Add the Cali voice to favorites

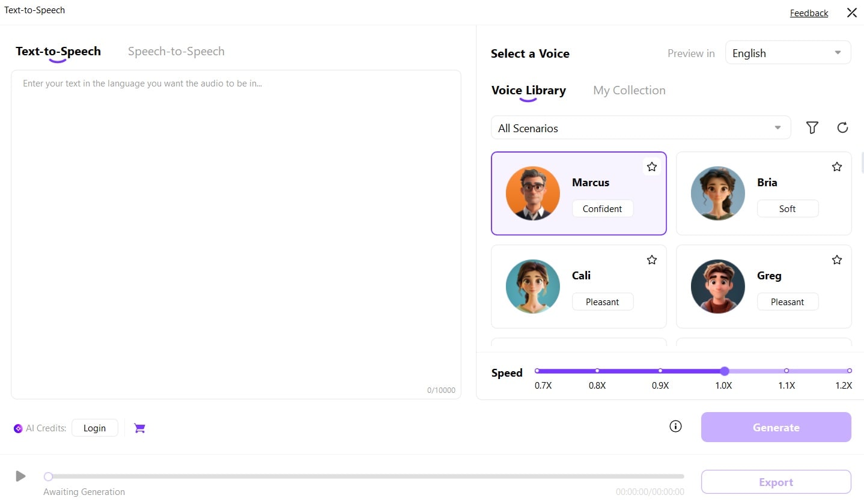coord(651,260)
